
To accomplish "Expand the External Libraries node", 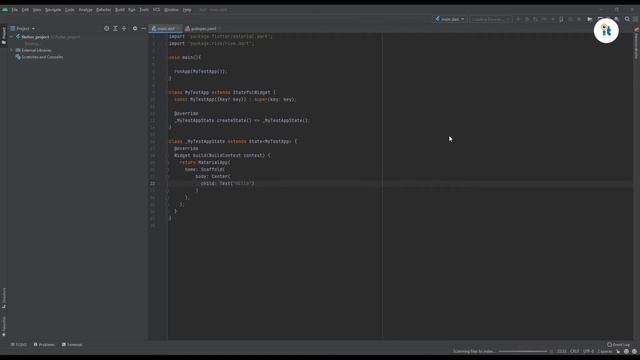I will coord(11,50).
